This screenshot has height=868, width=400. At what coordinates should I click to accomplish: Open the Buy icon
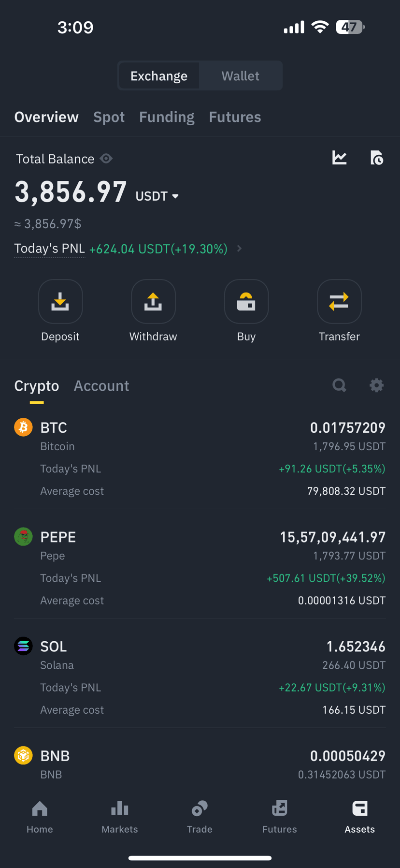tap(246, 301)
